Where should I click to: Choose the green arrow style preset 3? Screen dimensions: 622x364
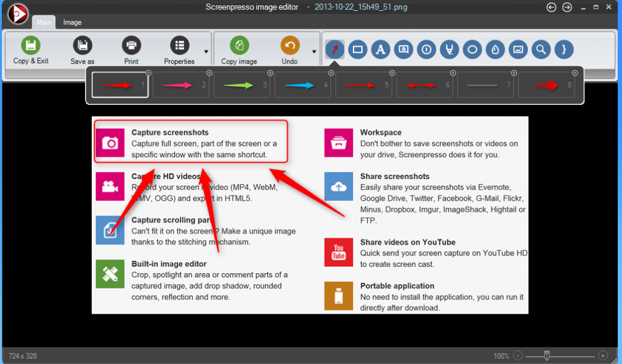pyautogui.click(x=241, y=85)
